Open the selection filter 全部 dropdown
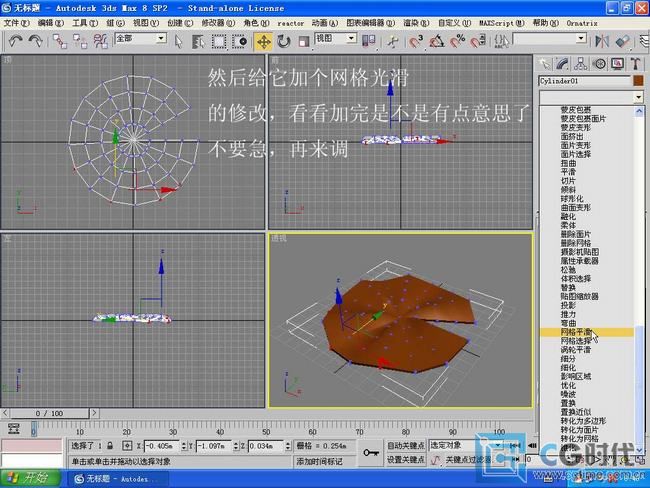Image resolution: width=650 pixels, height=488 pixels. point(161,39)
